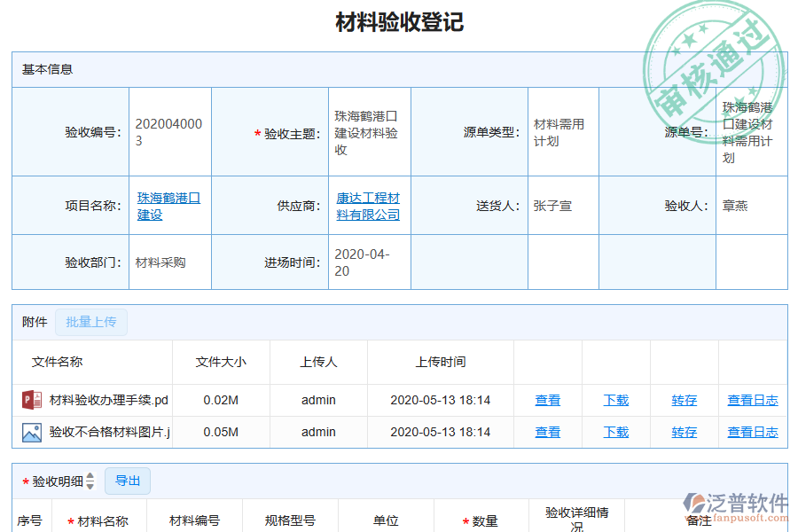Click 转存 for 材料验收办理手续
The height and width of the screenshot is (532, 798).
tap(684, 399)
